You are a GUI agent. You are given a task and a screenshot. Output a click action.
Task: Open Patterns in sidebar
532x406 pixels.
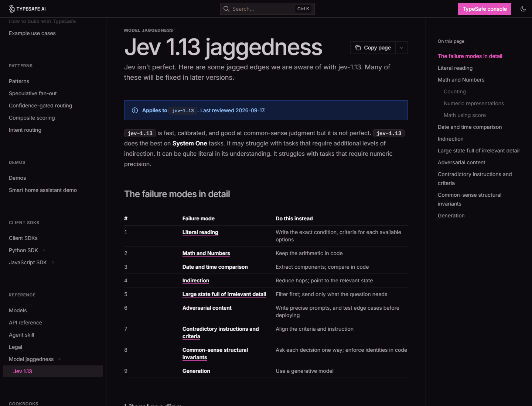coord(19,81)
